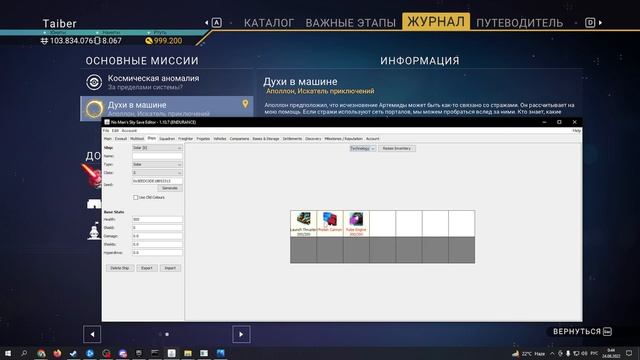Select the Photon Cannon technology slot

coord(330,223)
